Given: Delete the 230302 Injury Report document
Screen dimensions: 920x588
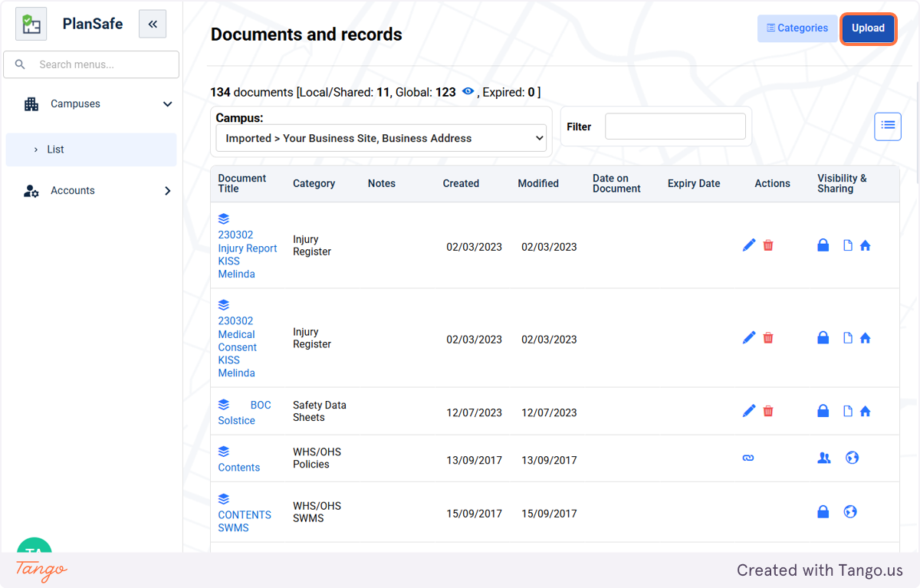Looking at the screenshot, I should coord(768,245).
